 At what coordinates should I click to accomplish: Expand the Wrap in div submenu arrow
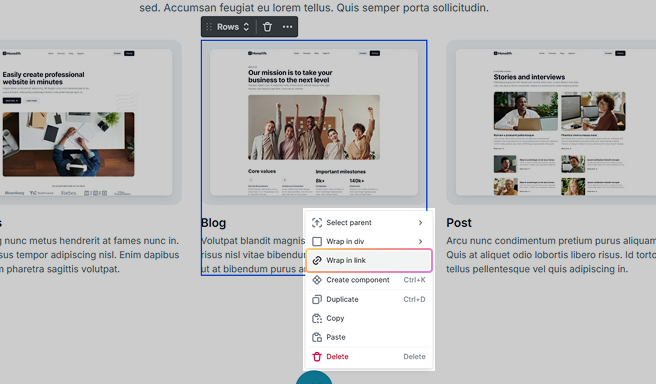(x=420, y=241)
